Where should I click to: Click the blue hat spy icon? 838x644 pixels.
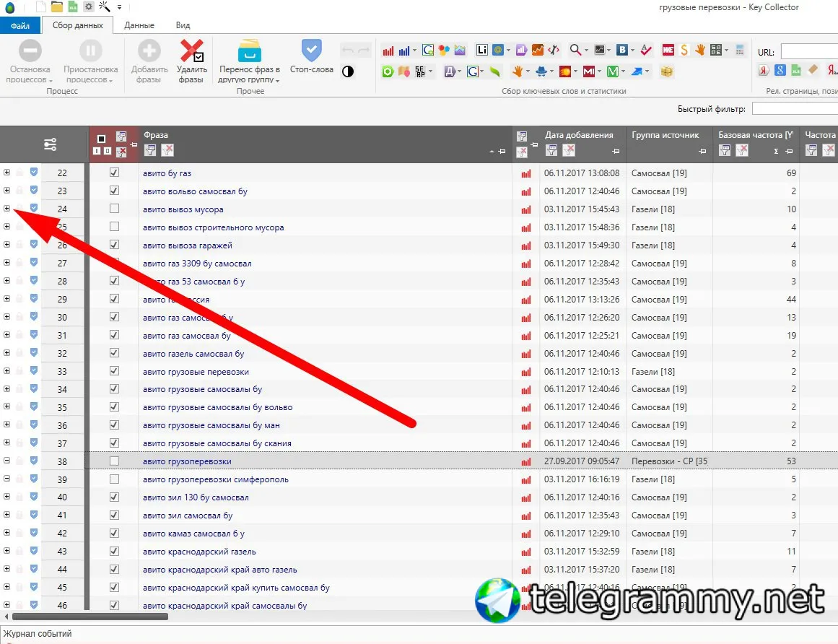[x=541, y=71]
